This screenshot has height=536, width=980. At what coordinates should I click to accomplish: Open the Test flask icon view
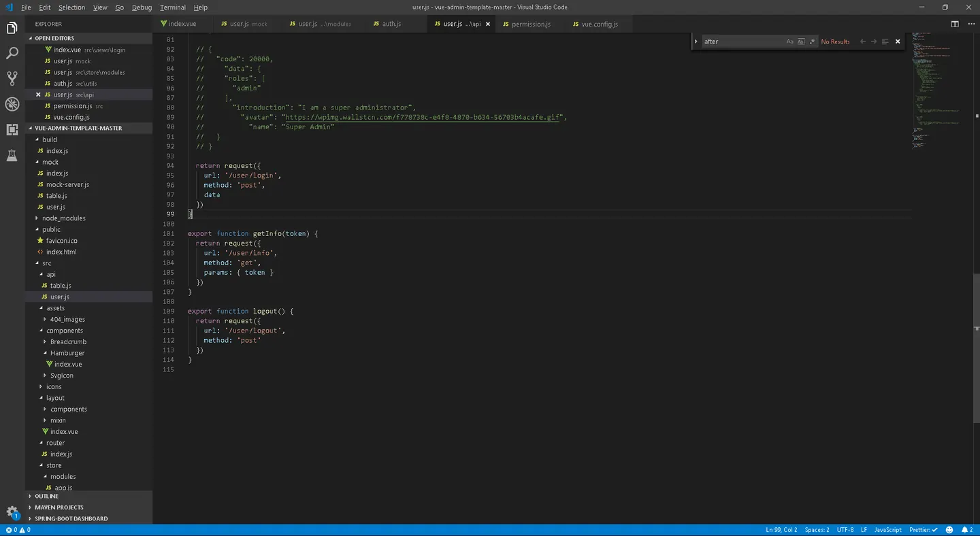pyautogui.click(x=12, y=156)
